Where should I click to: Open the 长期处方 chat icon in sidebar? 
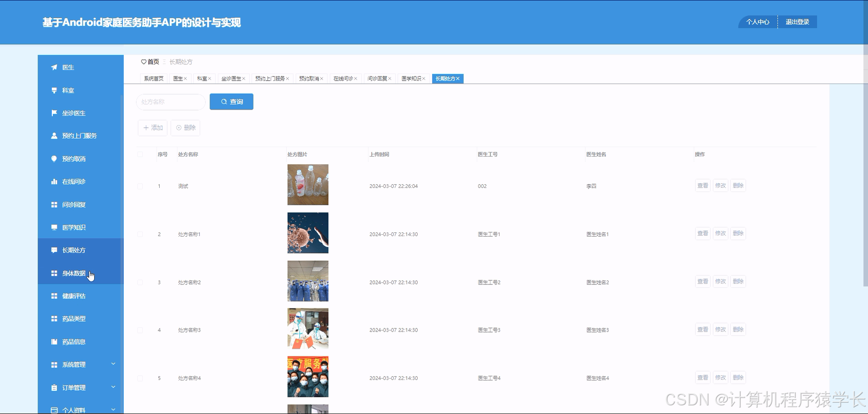pos(54,250)
